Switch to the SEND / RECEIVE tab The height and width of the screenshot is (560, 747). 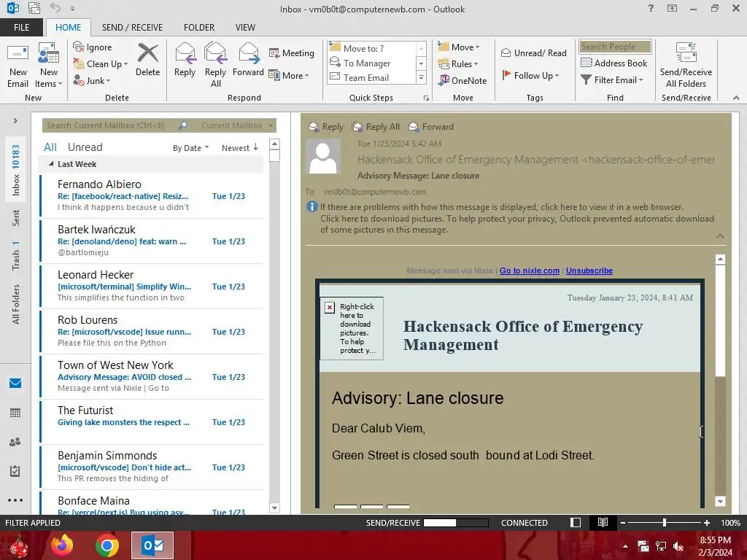[x=132, y=27]
